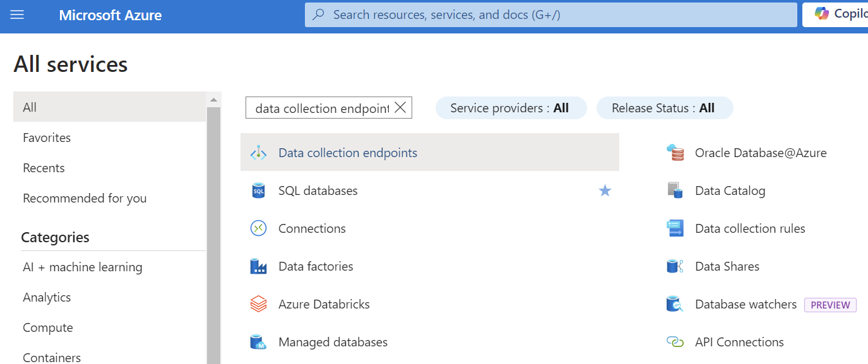Viewport: 868px width, 364px height.
Task: Open the Database watchers service link
Action: pyautogui.click(x=746, y=304)
